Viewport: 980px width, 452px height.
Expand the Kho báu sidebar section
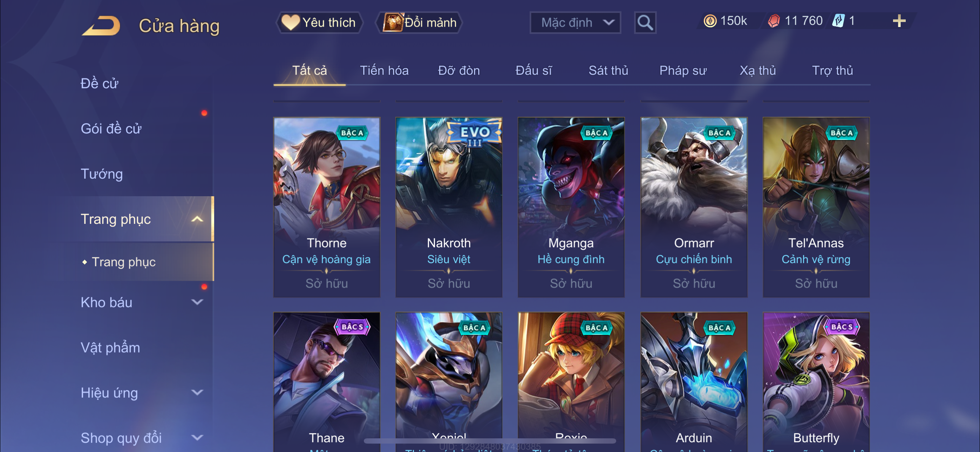click(197, 302)
